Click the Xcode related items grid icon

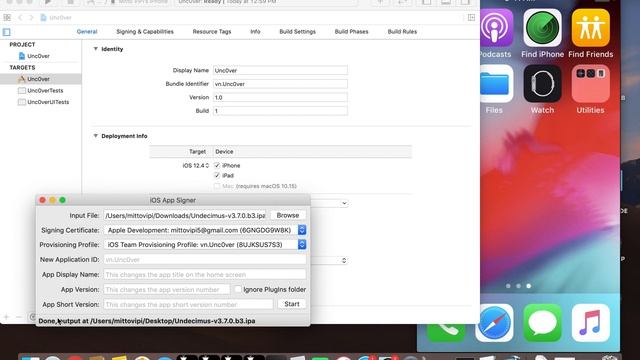tap(7, 18)
